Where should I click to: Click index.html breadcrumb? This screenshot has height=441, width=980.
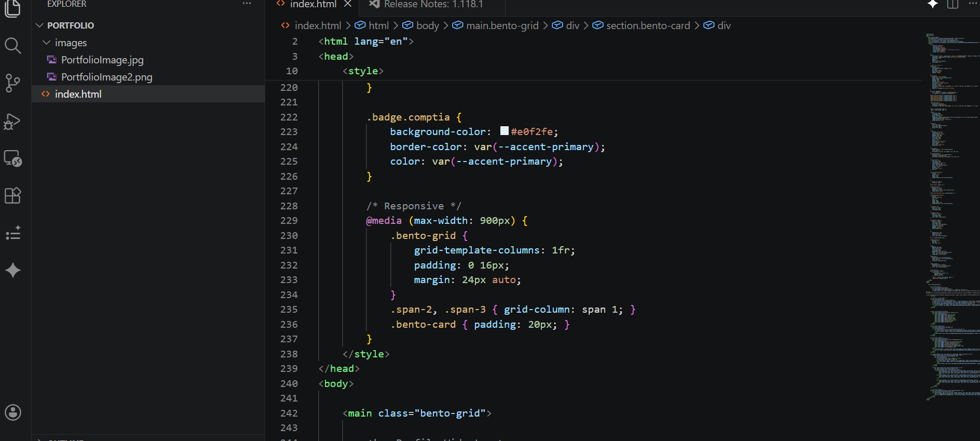(318, 25)
